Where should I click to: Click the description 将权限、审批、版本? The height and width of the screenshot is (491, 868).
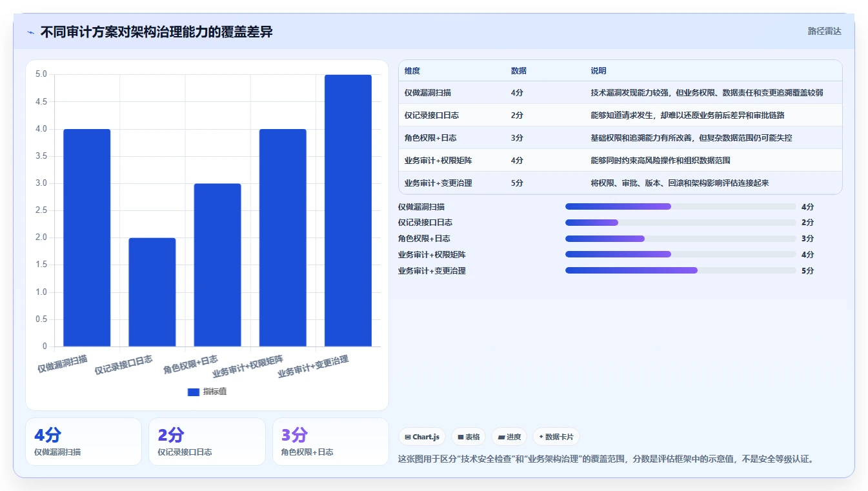click(680, 183)
